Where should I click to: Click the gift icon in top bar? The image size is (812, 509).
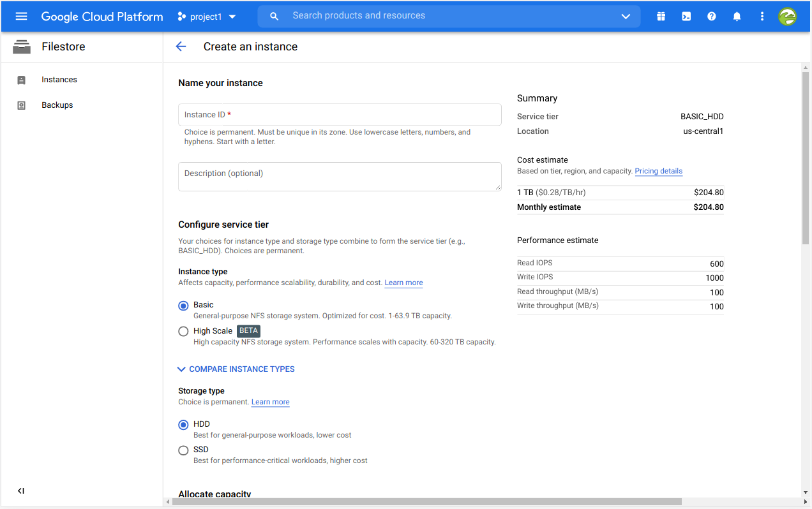coord(661,17)
